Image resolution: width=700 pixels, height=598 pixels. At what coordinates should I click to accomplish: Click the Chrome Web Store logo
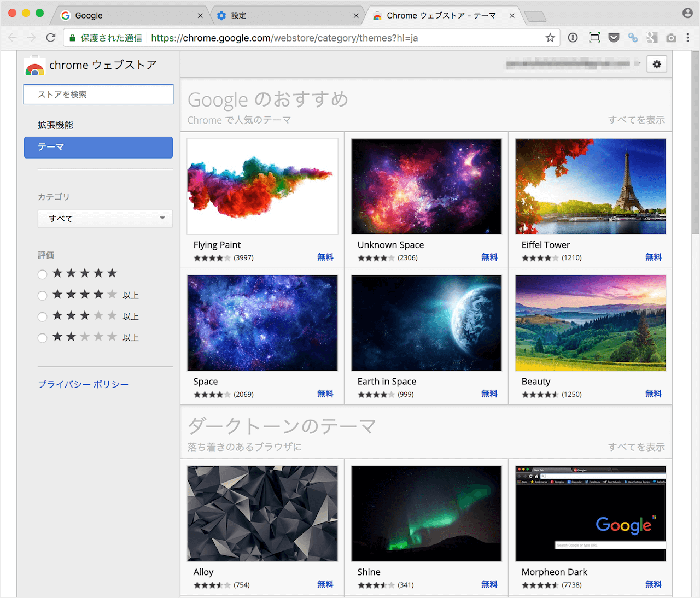[x=34, y=66]
